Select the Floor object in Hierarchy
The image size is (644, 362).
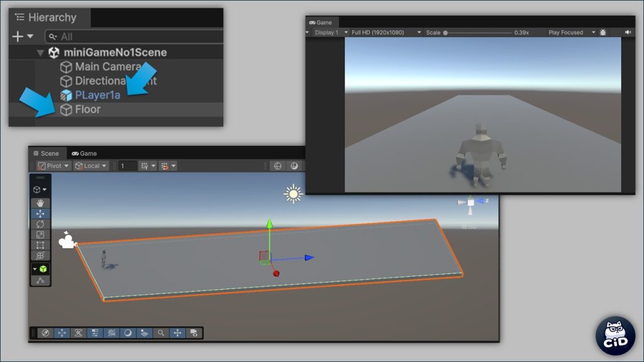(x=87, y=109)
